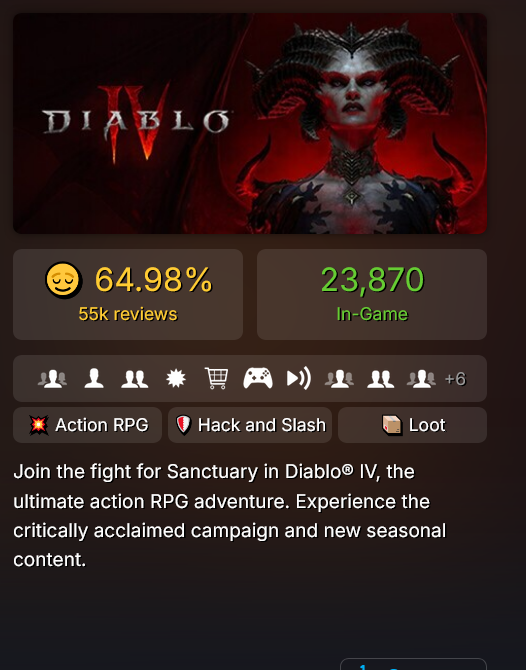Click the two-person co-op icon beside the starburst

[135, 379]
